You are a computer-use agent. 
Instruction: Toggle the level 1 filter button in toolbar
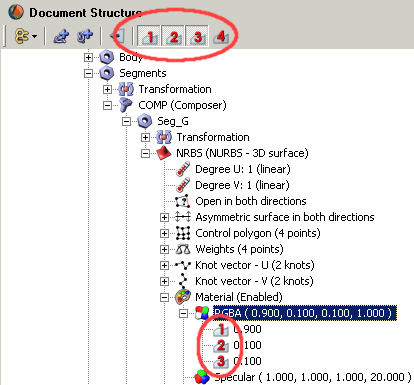pyautogui.click(x=149, y=36)
